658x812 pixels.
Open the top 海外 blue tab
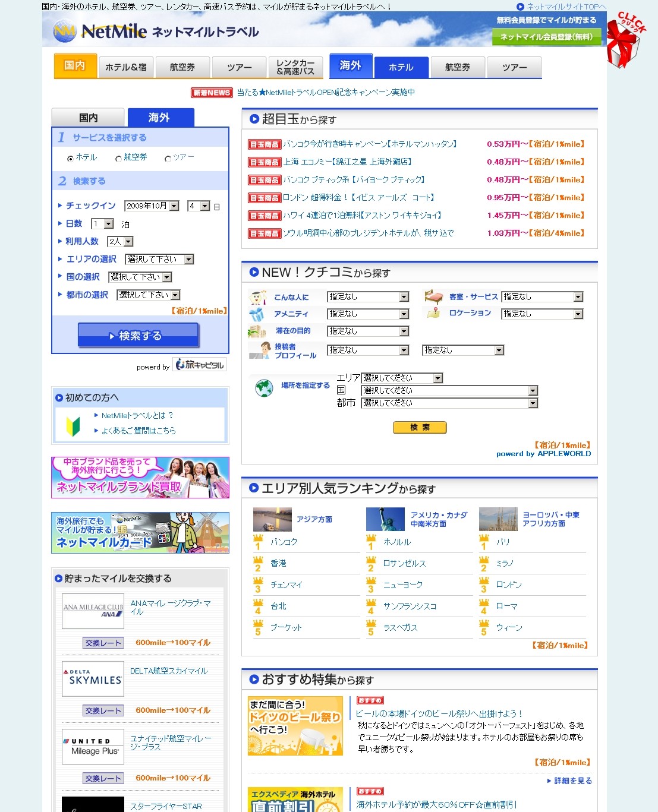(351, 66)
